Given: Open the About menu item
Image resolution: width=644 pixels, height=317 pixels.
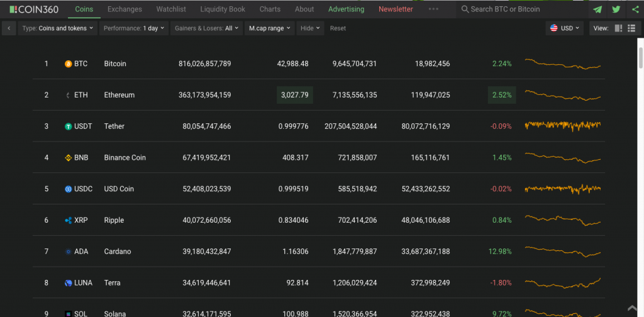Looking at the screenshot, I should pyautogui.click(x=304, y=9).
